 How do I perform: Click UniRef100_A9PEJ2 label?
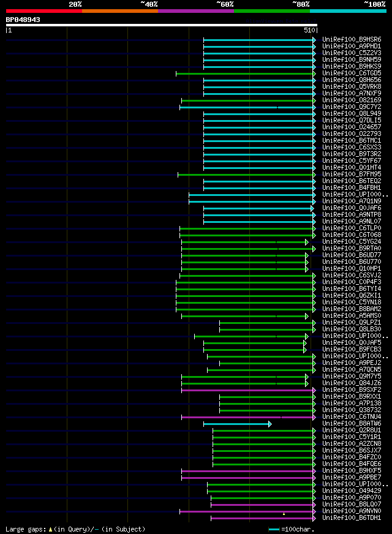(x=352, y=363)
